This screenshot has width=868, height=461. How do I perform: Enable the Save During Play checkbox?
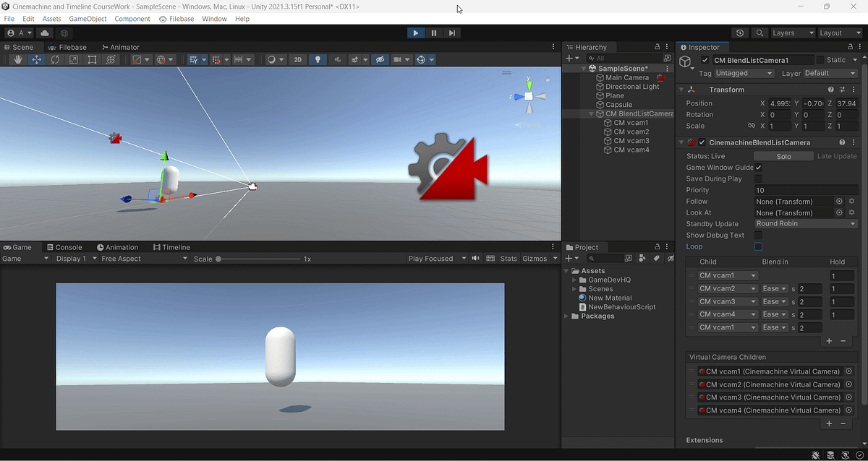(759, 178)
